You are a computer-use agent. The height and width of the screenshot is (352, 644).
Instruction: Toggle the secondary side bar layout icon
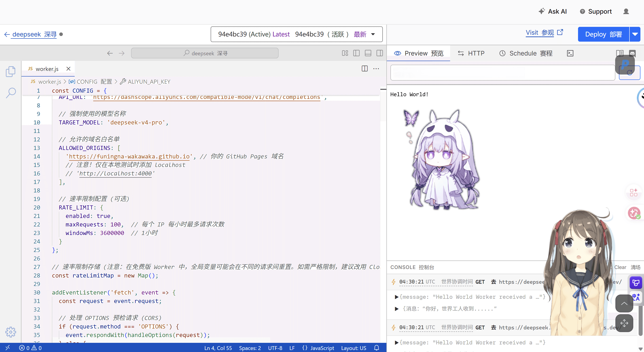(379, 53)
